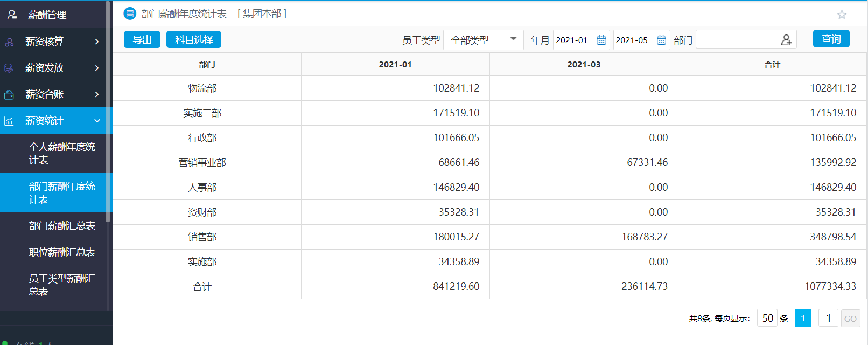
Task: Click the 薪资台账 wallet icon
Action: point(9,95)
